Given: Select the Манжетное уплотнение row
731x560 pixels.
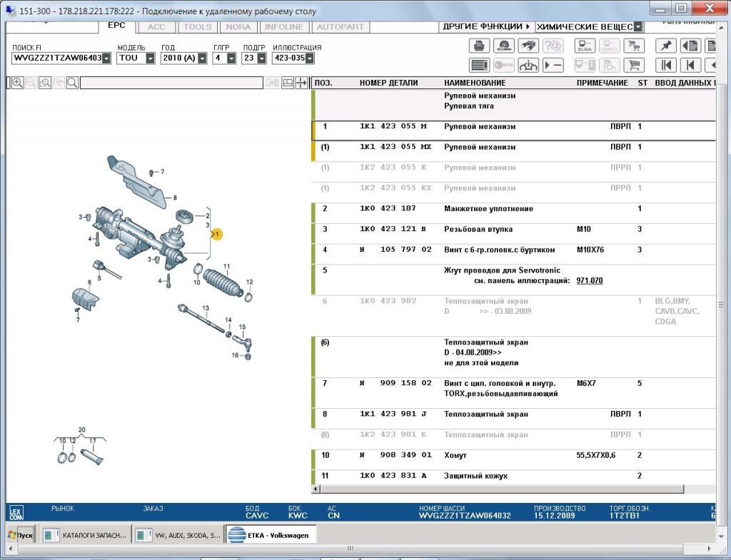Looking at the screenshot, I should [513, 213].
